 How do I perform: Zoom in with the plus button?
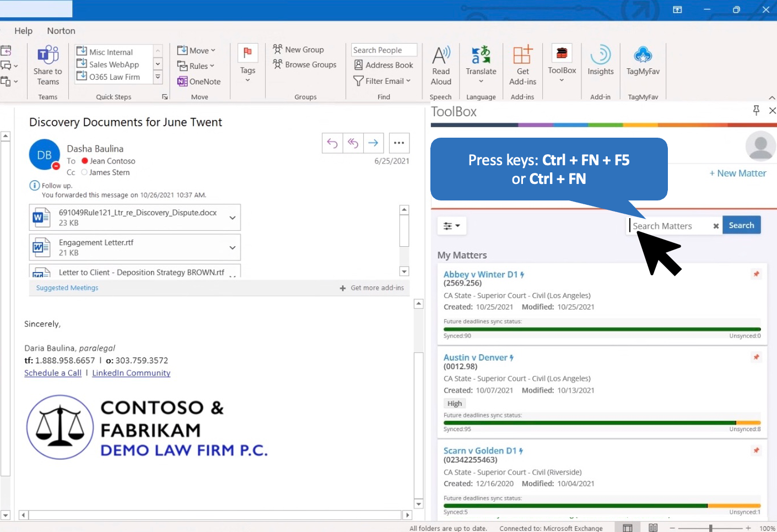pos(748,528)
